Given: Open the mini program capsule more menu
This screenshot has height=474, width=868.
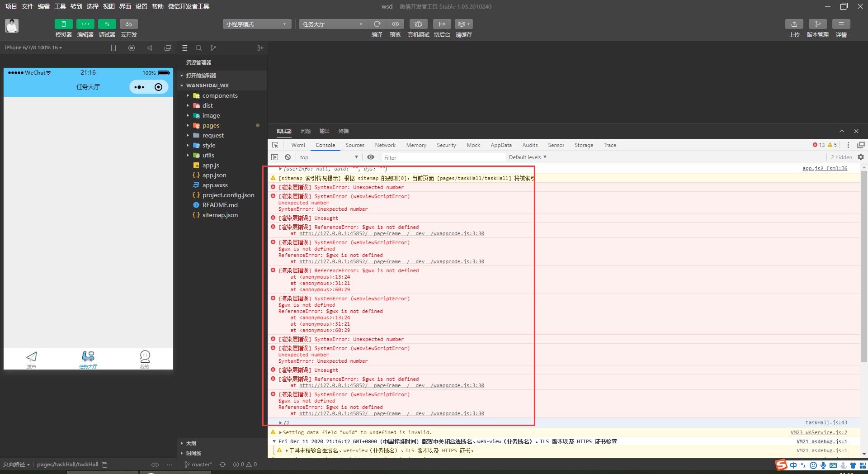Looking at the screenshot, I should pos(139,87).
